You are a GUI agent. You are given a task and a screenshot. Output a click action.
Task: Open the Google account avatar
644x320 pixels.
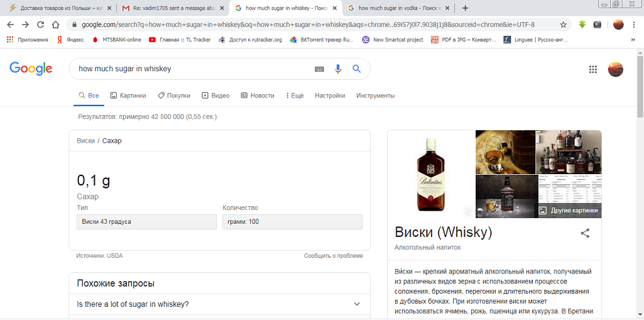(615, 69)
